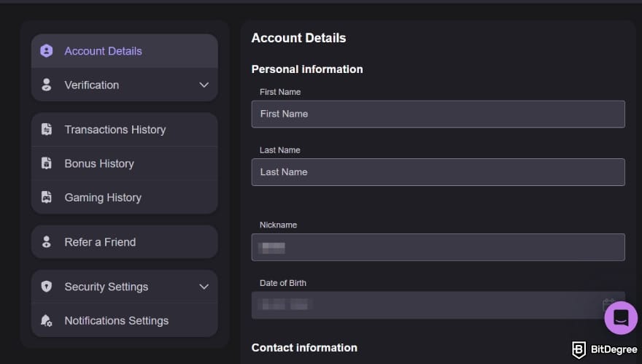Click the Refer a Friend person icon

tap(46, 241)
